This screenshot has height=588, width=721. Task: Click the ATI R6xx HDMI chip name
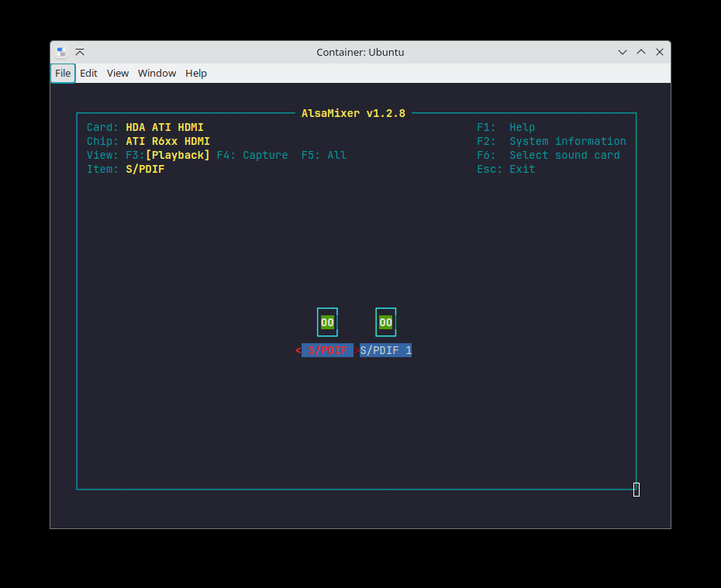(x=167, y=142)
